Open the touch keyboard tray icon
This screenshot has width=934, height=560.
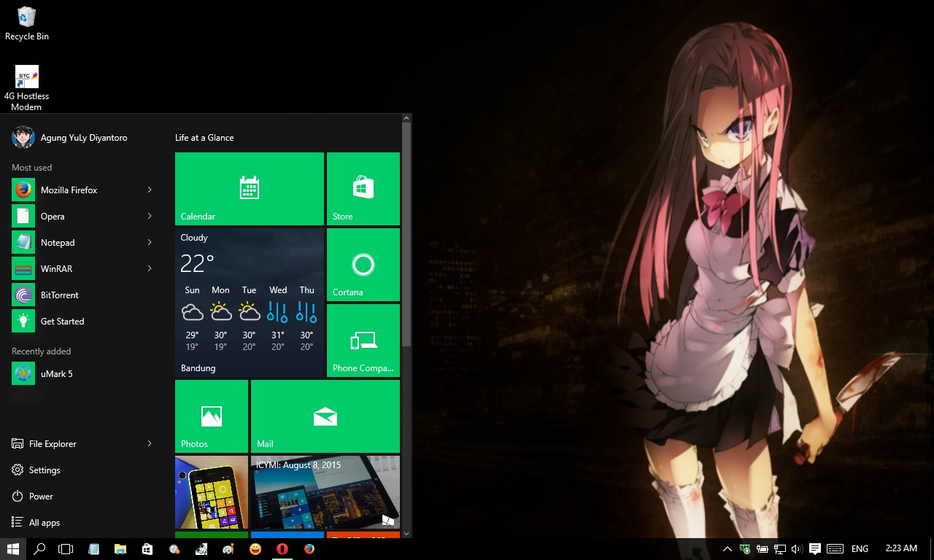(x=835, y=549)
